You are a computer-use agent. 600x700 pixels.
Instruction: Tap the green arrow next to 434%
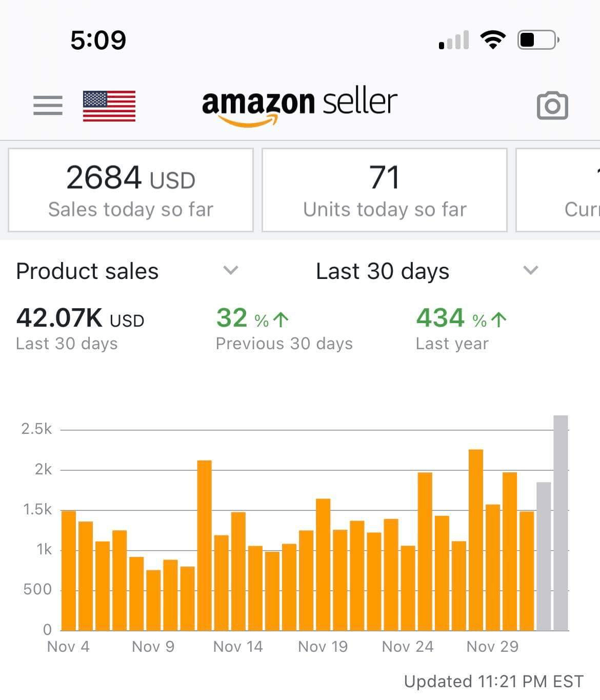(x=498, y=319)
